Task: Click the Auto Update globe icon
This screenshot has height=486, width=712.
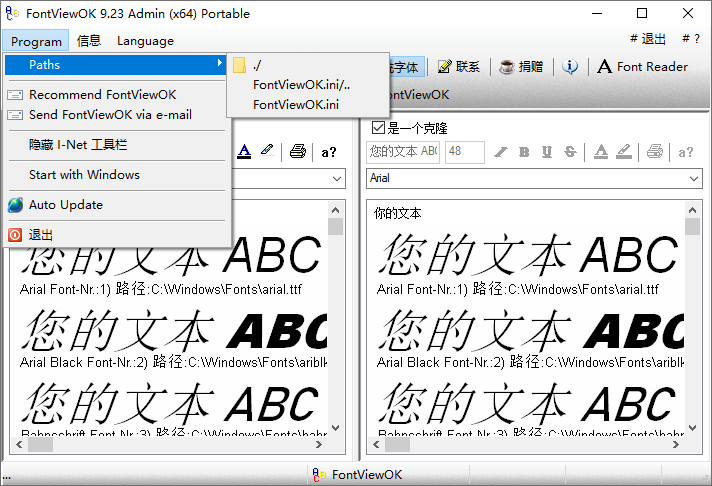Action: [x=15, y=205]
